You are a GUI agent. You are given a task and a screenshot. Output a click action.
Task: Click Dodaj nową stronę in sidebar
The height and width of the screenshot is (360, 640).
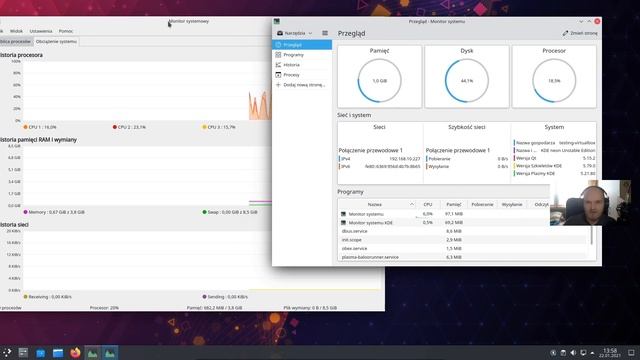(302, 85)
